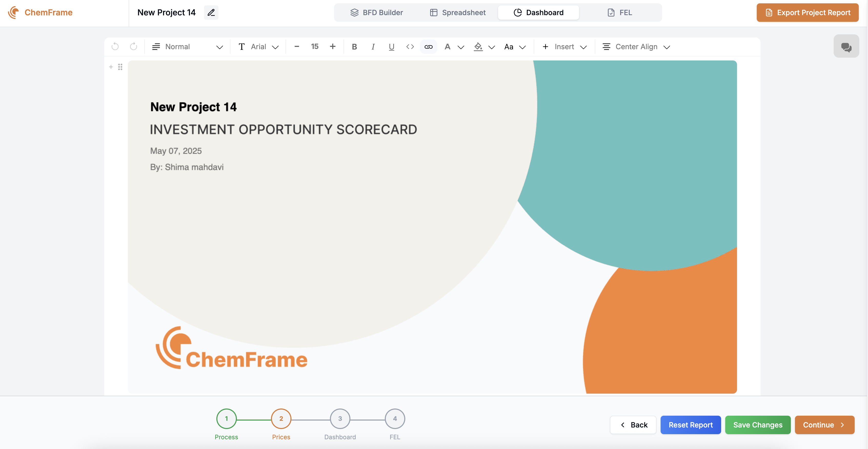This screenshot has height=449, width=868.
Task: Click the ChemFrame logo in header
Action: tap(40, 13)
